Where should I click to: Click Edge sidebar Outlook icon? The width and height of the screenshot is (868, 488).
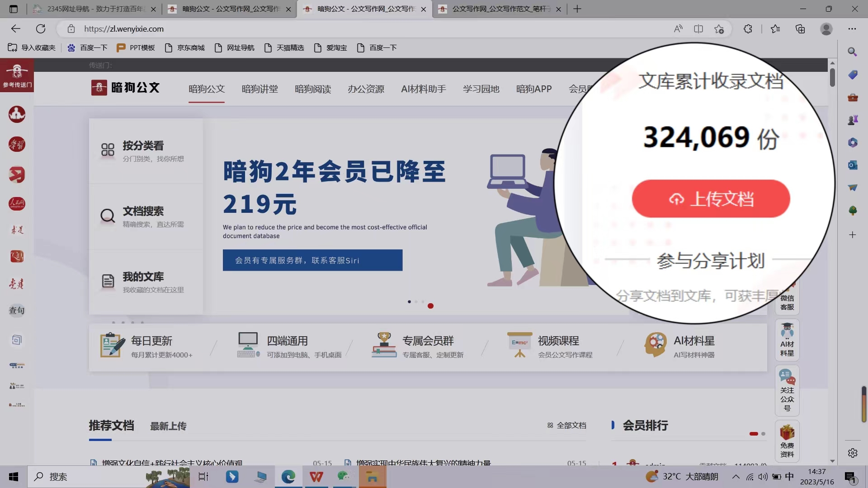pos(853,165)
